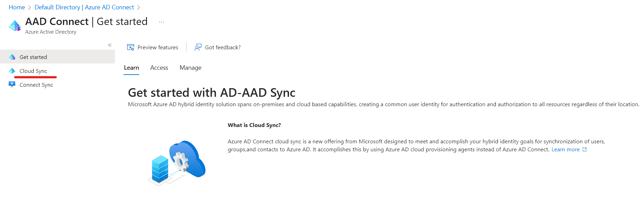The width and height of the screenshot is (644, 203).
Task: Click the Cloud Sync sidebar icon
Action: [12, 70]
